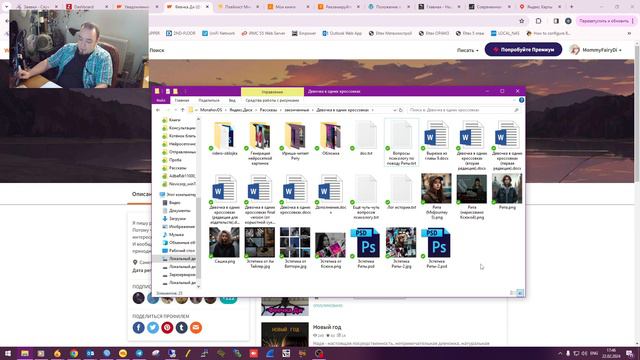
Task: Bookmark page with browser star icon
Action: click(521, 21)
